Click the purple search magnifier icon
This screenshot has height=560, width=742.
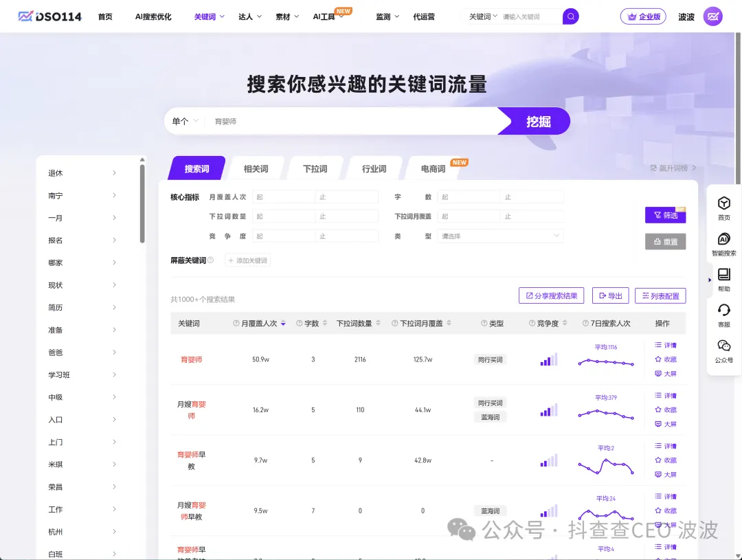click(x=570, y=16)
